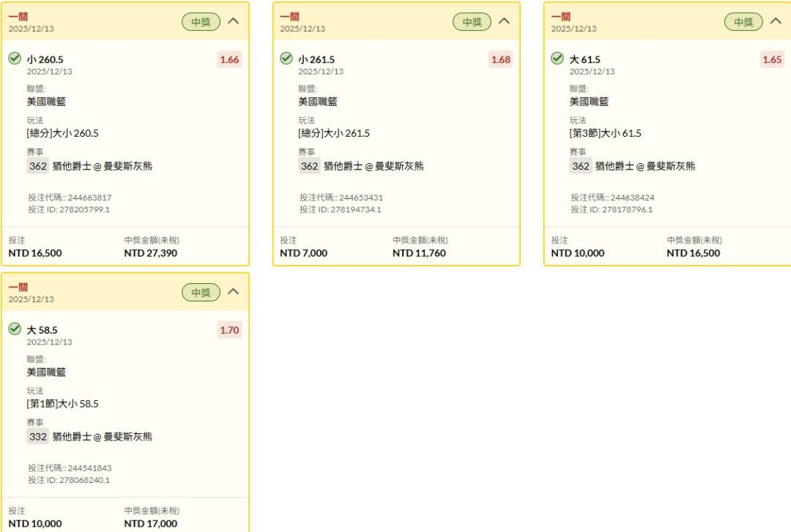Click the 中獎 badge on the 小 260.5 card
Image resolution: width=791 pixels, height=532 pixels.
pos(201,22)
